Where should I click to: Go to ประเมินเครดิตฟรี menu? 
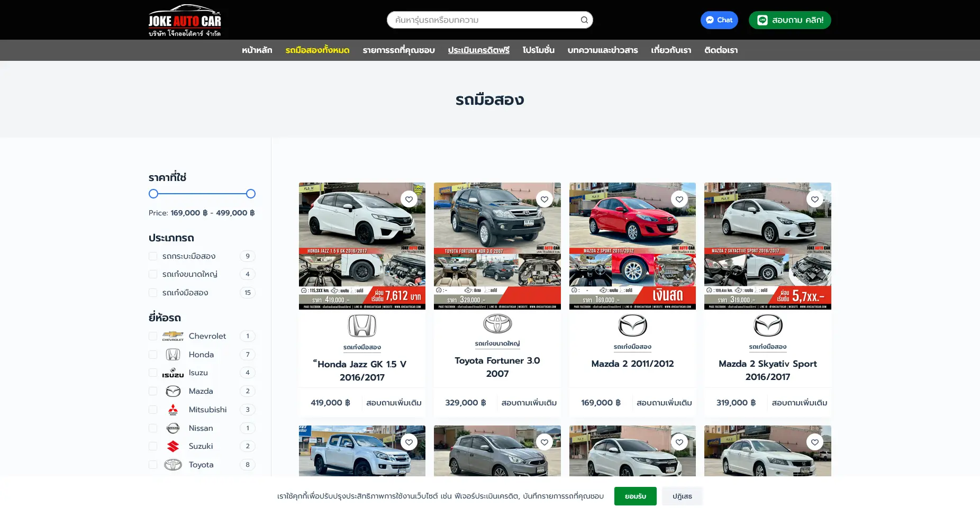pos(478,50)
